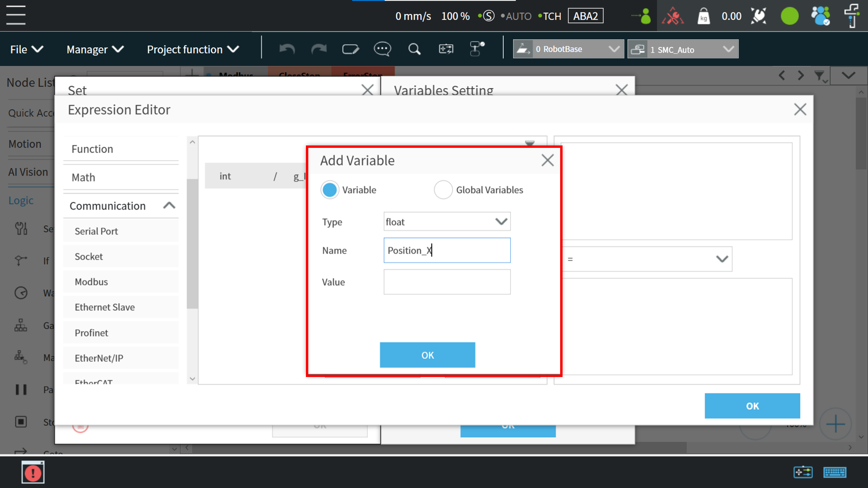Screen dimensions: 868x488
Task: Select Modbus in Communication list
Action: pyautogui.click(x=91, y=282)
